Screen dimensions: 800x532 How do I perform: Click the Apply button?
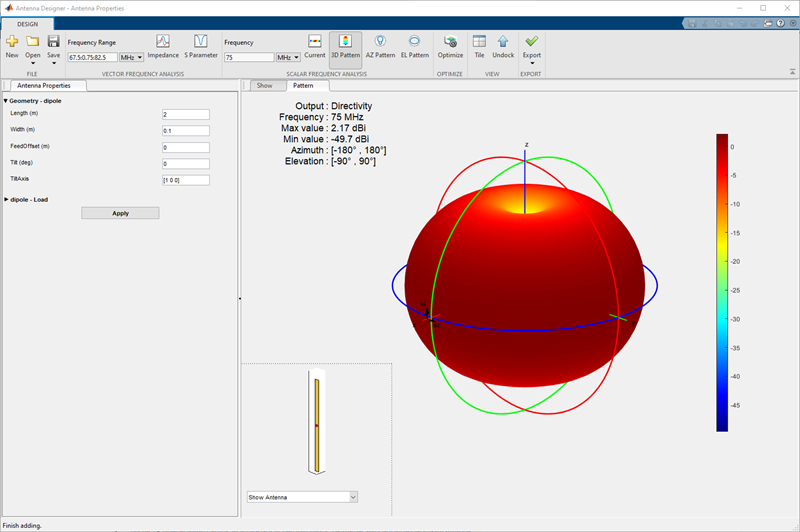point(120,213)
